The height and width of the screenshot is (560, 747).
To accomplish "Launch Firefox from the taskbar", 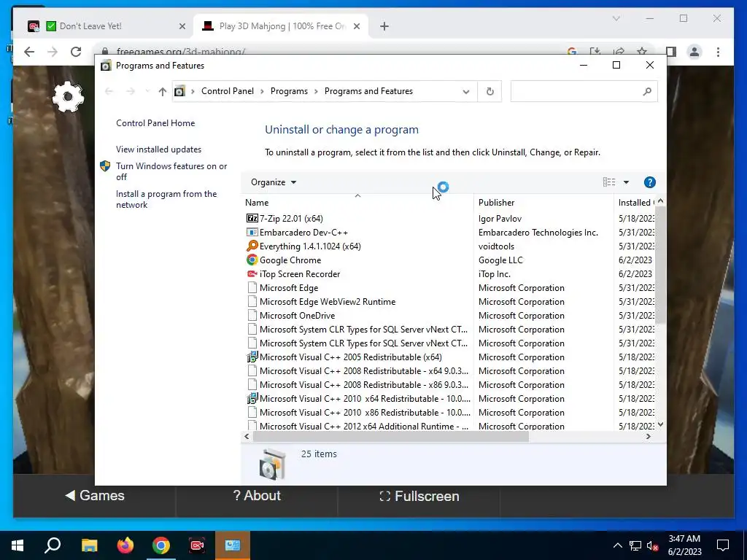I will tap(125, 545).
